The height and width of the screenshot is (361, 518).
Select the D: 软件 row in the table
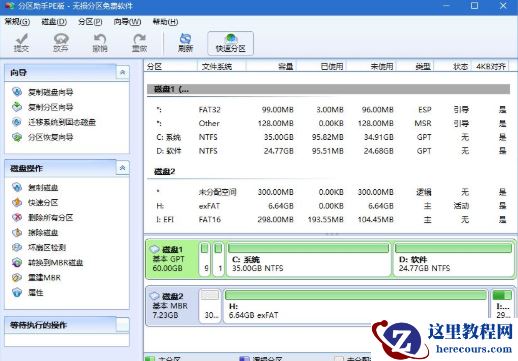pos(328,151)
